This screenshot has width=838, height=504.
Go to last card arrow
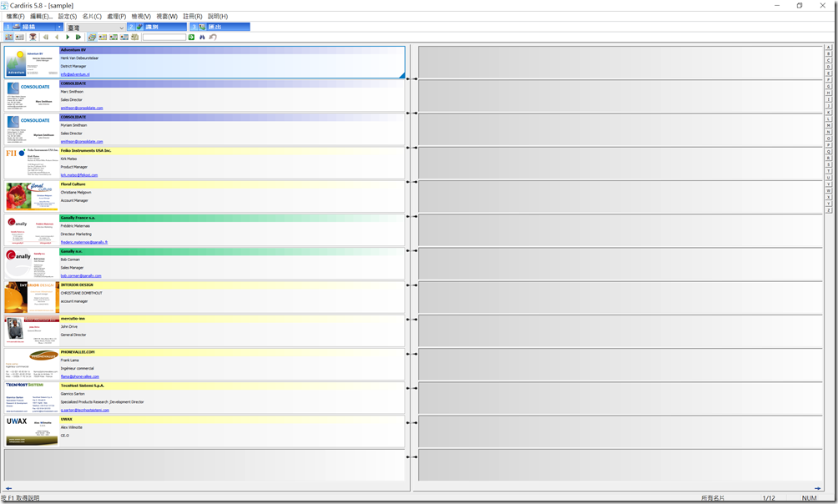(78, 37)
